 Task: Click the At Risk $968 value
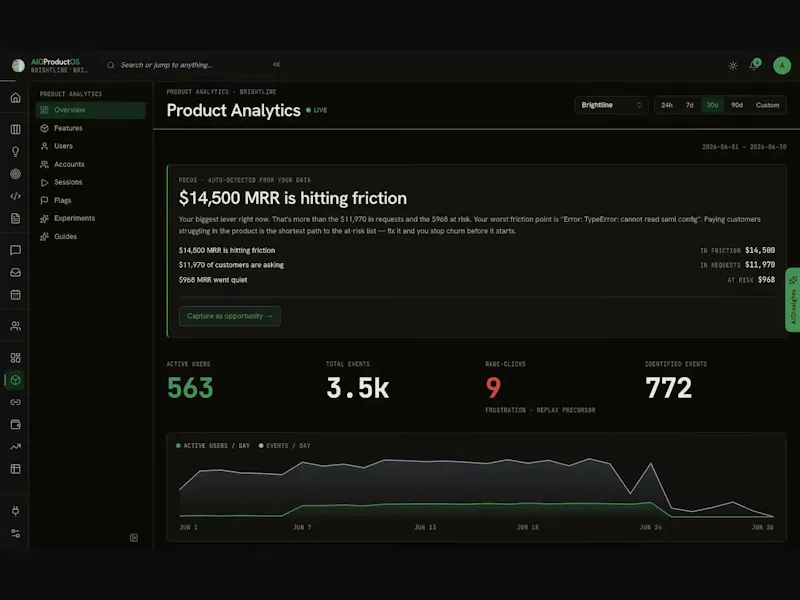pos(766,280)
